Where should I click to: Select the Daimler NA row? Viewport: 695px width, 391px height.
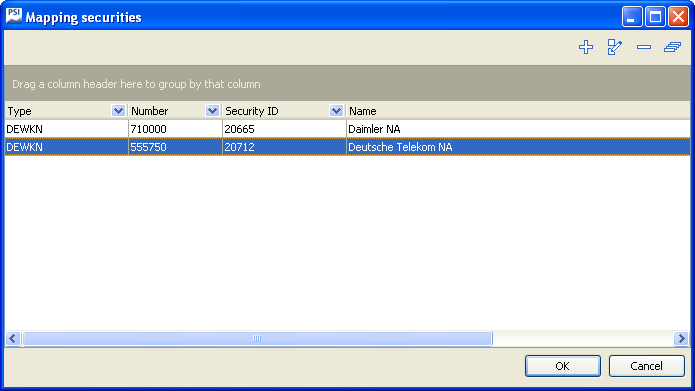(x=348, y=129)
